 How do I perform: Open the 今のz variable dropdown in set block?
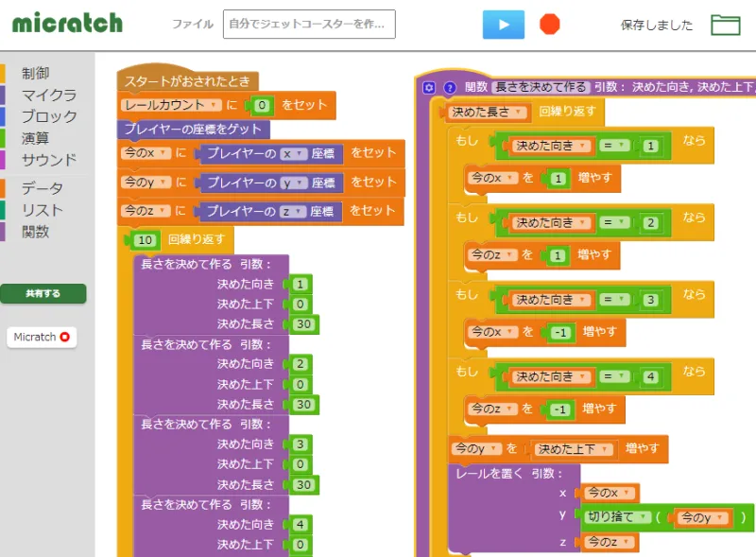click(146, 211)
